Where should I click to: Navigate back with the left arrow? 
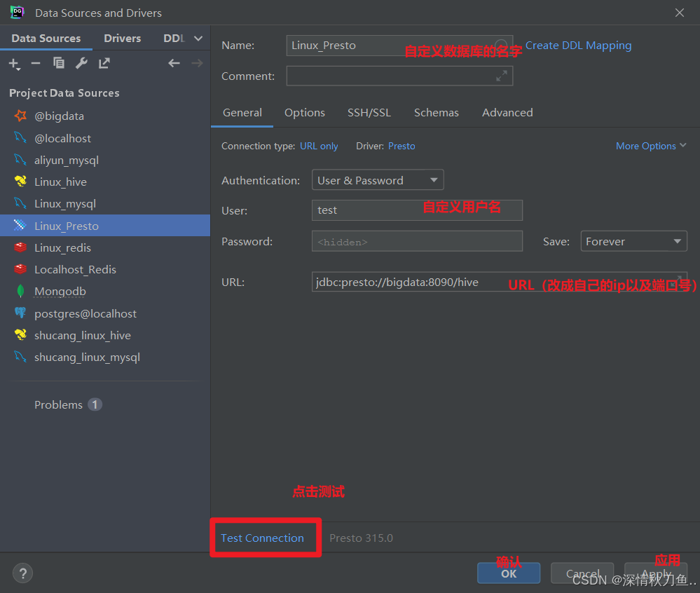pyautogui.click(x=174, y=63)
